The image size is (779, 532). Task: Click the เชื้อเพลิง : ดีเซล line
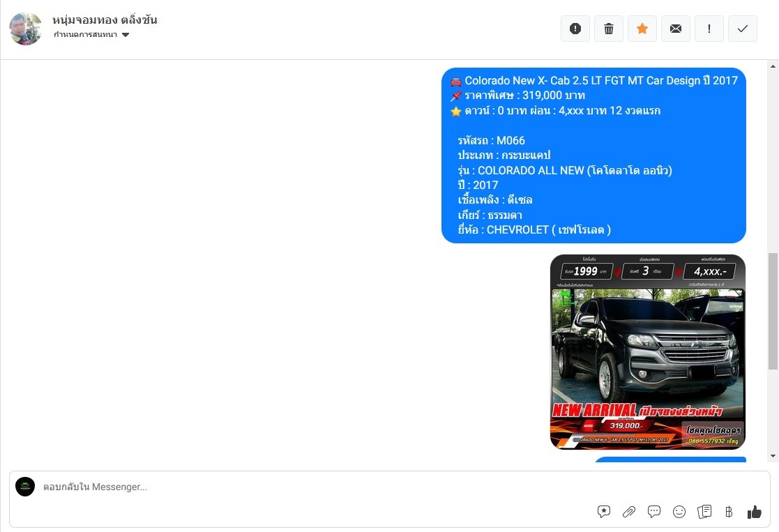(x=495, y=199)
